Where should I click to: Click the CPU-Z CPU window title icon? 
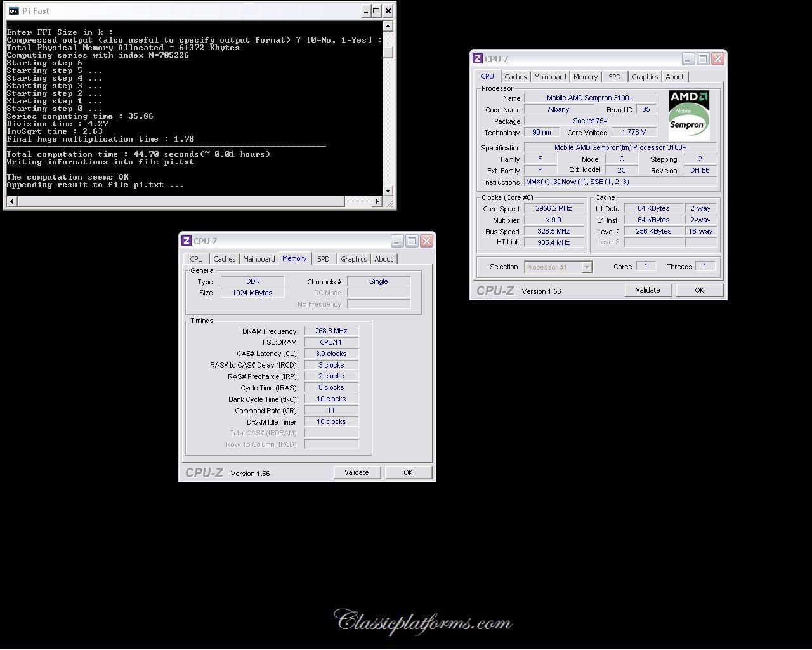tap(478, 59)
